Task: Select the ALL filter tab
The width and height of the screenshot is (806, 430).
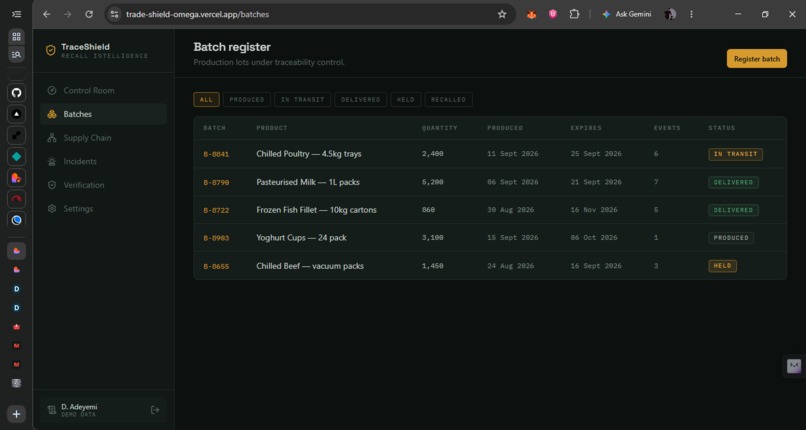Action: click(206, 100)
